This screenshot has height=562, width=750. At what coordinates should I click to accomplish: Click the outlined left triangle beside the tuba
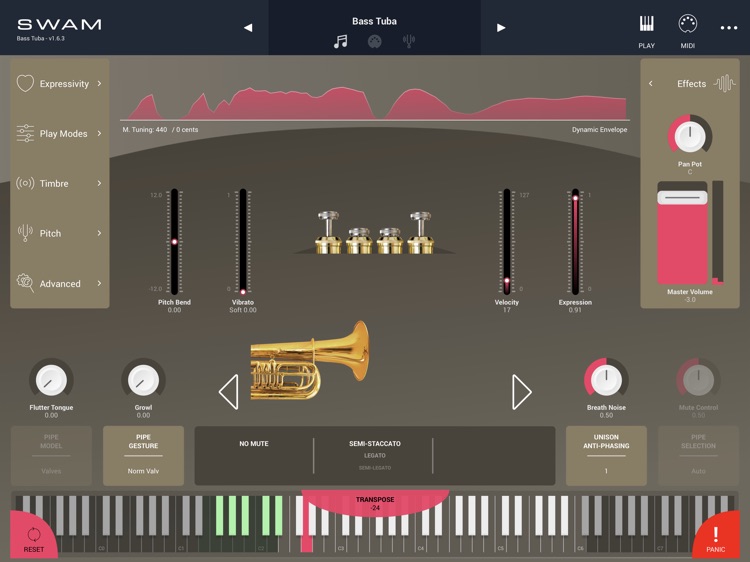click(x=229, y=392)
